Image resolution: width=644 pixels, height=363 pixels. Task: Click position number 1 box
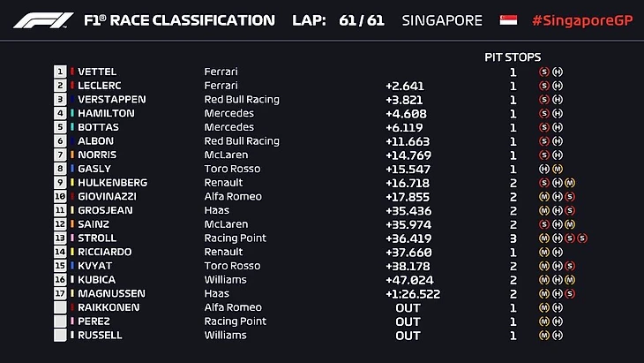point(60,72)
